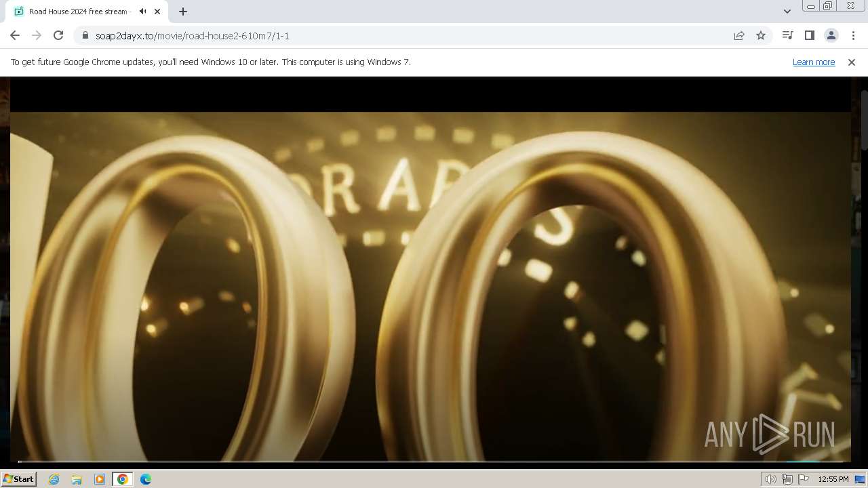Screen dimensions: 868x488
Task: View site information lock icon
Action: (x=85, y=35)
